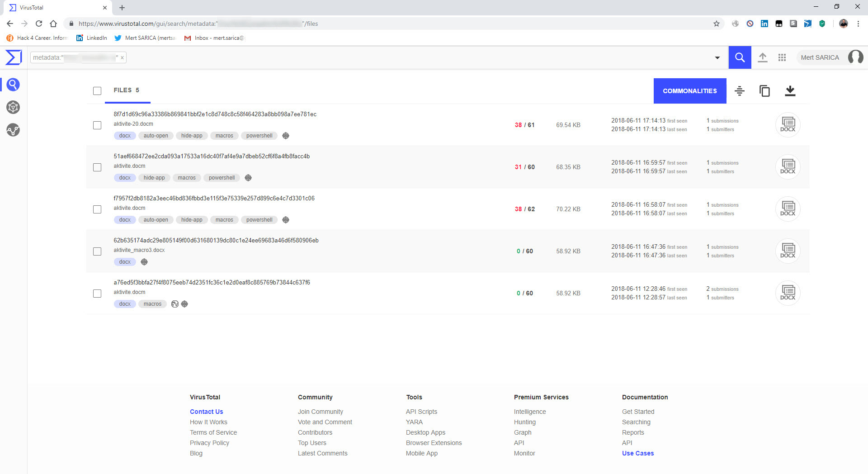
Task: Check the box for aktivite-20.docm
Action: [97, 125]
